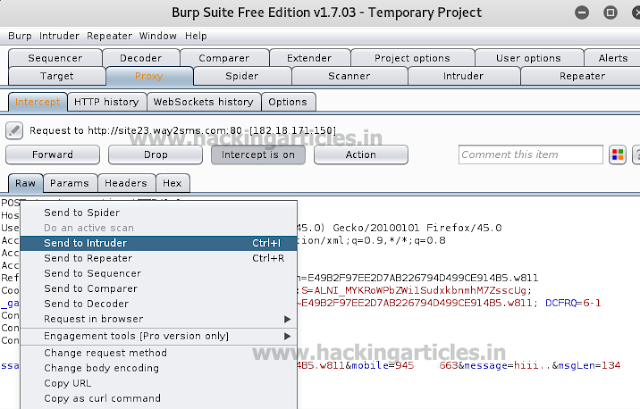
Task: Choose Change body encoding
Action: [159, 368]
